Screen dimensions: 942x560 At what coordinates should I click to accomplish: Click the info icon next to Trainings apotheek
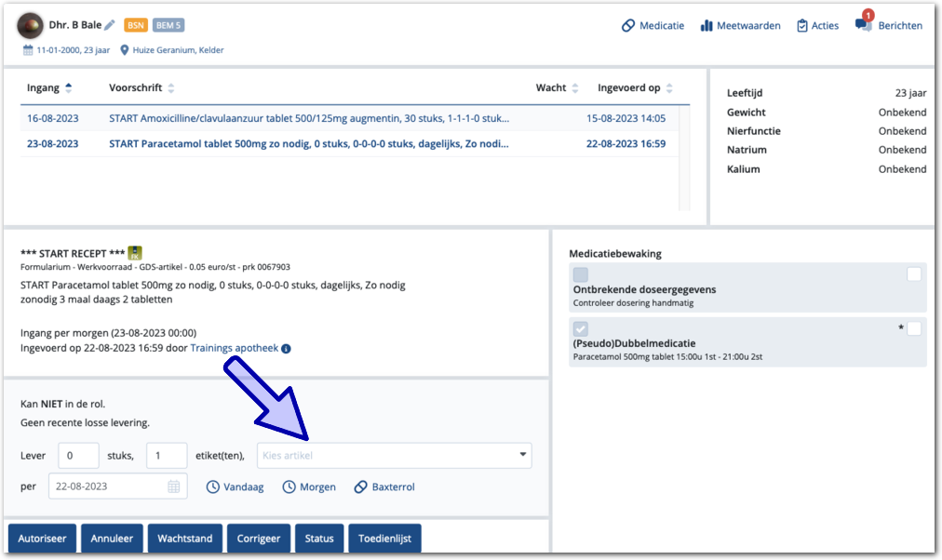286,349
